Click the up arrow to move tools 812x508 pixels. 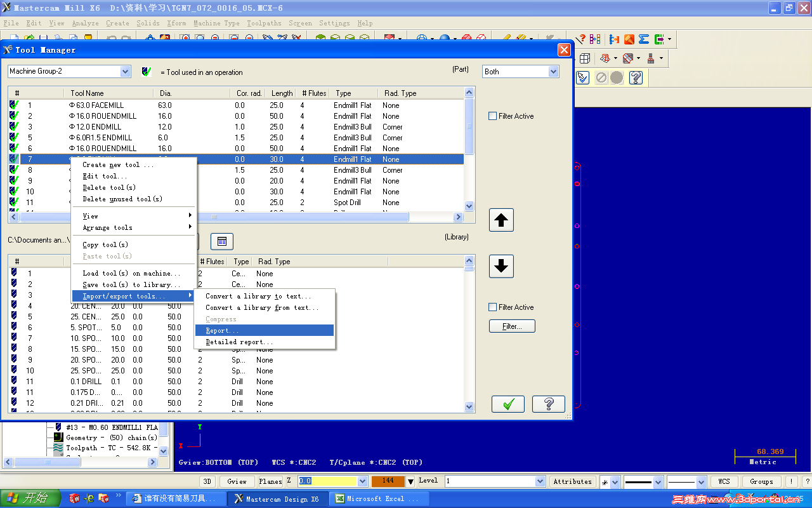[x=501, y=220]
